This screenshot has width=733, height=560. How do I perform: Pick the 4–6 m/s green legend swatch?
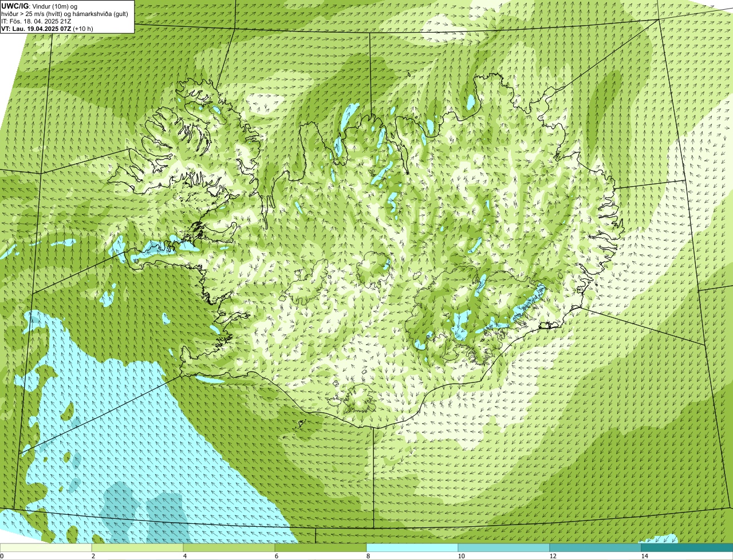[229, 547]
